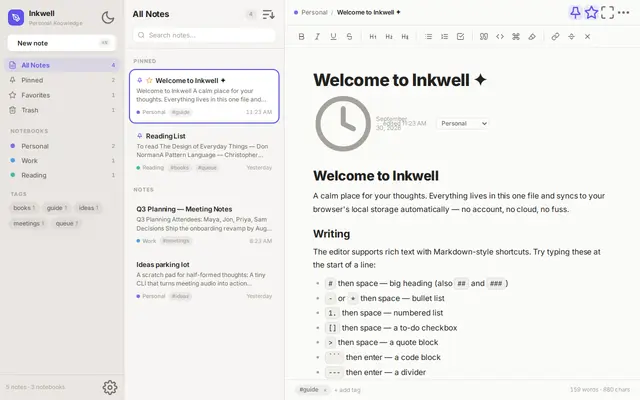Viewport: 640px width, 400px height.
Task: Clear formatting with the X icon
Action: click(587, 37)
